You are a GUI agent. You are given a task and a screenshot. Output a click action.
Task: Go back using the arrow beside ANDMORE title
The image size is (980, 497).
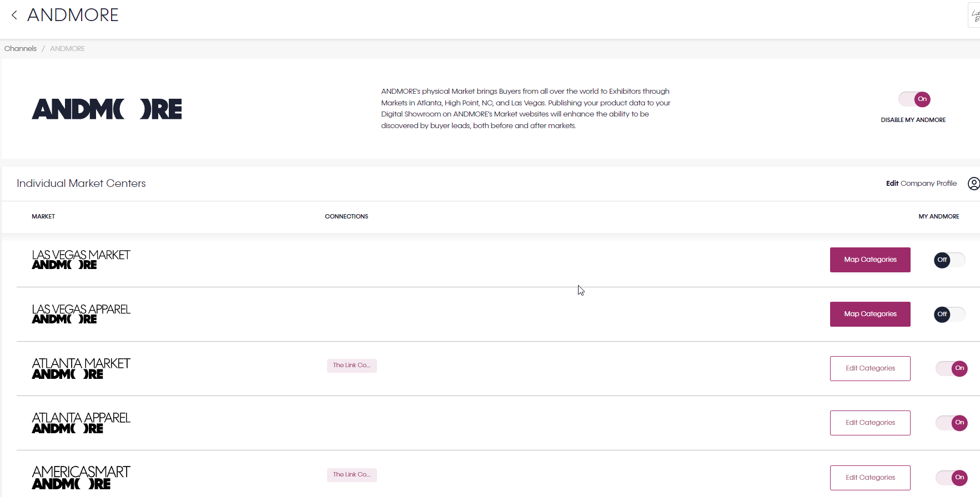[14, 15]
